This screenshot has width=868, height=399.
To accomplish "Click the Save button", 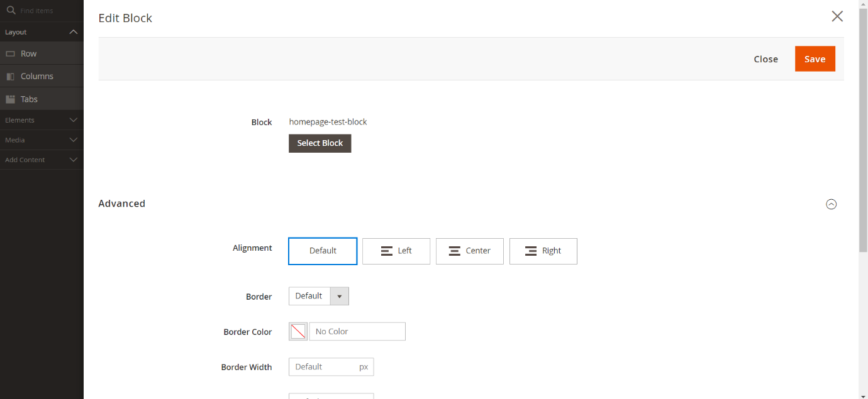I will point(815,59).
